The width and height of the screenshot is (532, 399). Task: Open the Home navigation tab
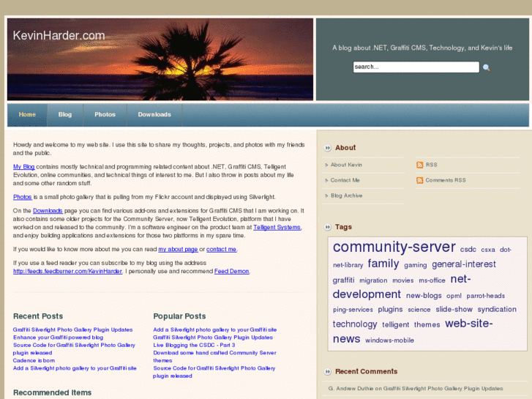coord(27,115)
